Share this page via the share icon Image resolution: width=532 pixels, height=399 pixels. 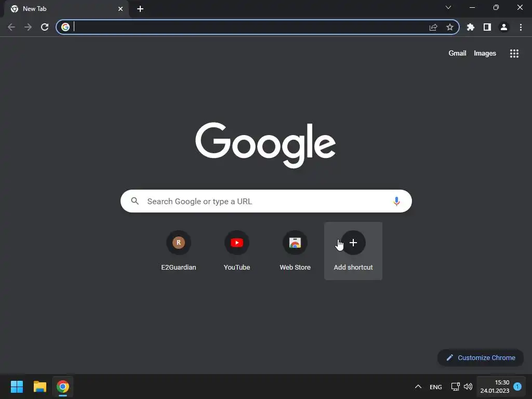[x=433, y=27]
